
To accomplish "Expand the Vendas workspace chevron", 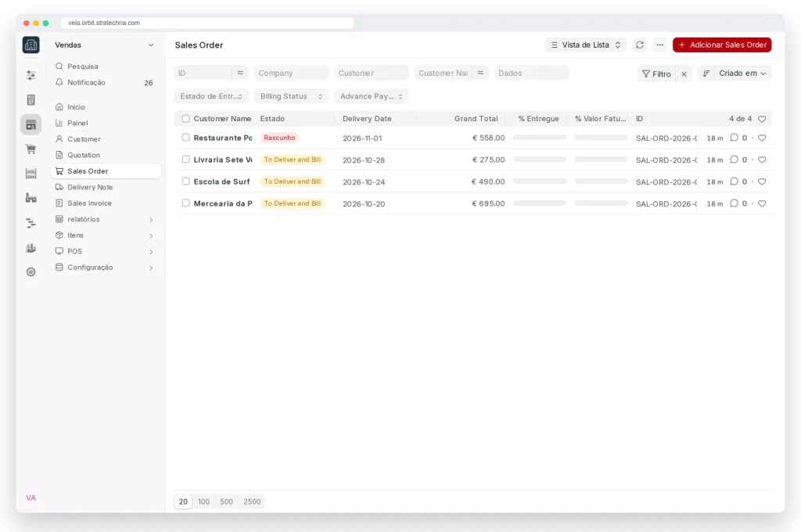I will click(151, 45).
